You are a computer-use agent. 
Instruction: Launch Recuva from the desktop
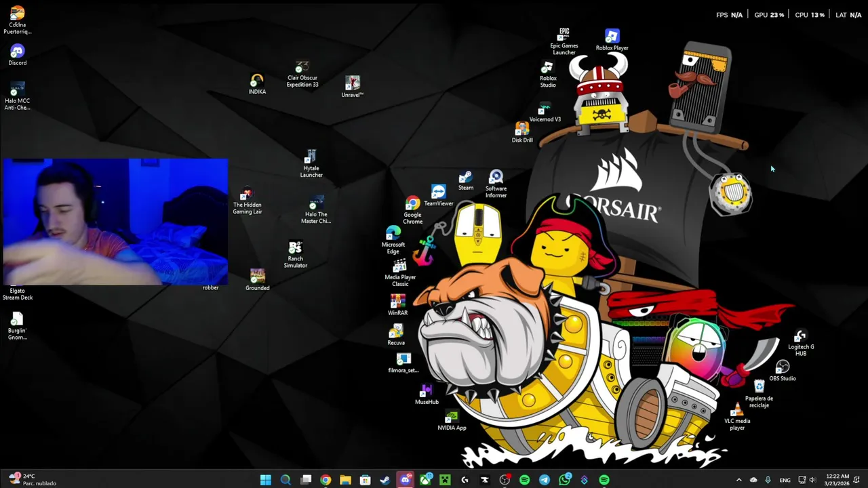pyautogui.click(x=396, y=335)
